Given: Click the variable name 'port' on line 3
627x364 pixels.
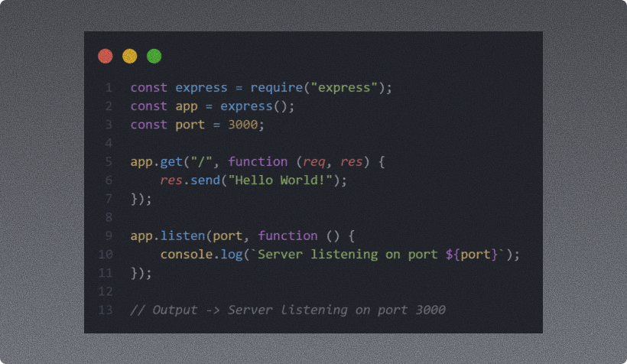Looking at the screenshot, I should [190, 125].
